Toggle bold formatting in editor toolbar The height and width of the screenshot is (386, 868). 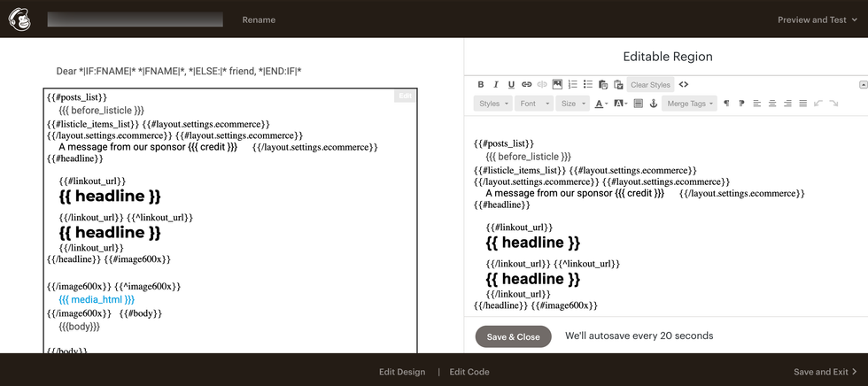coord(480,85)
